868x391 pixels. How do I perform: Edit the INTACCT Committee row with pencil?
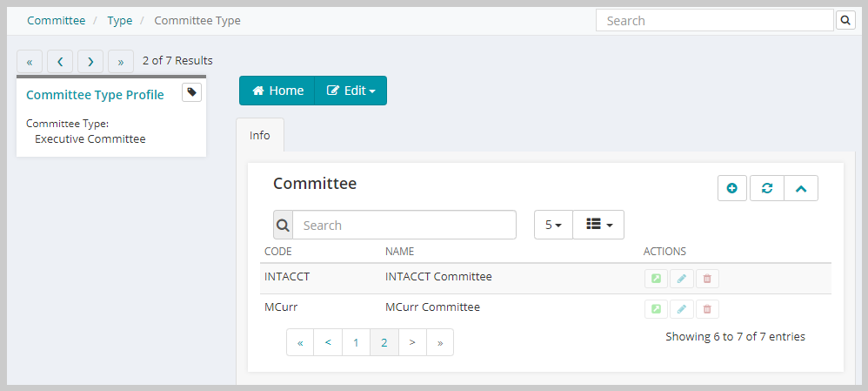(x=682, y=279)
